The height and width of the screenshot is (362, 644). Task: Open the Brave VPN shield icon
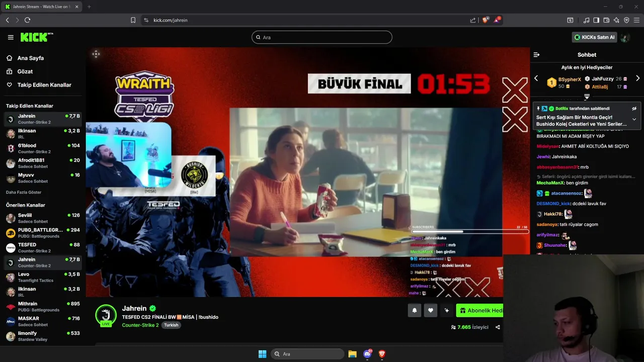coord(626,20)
